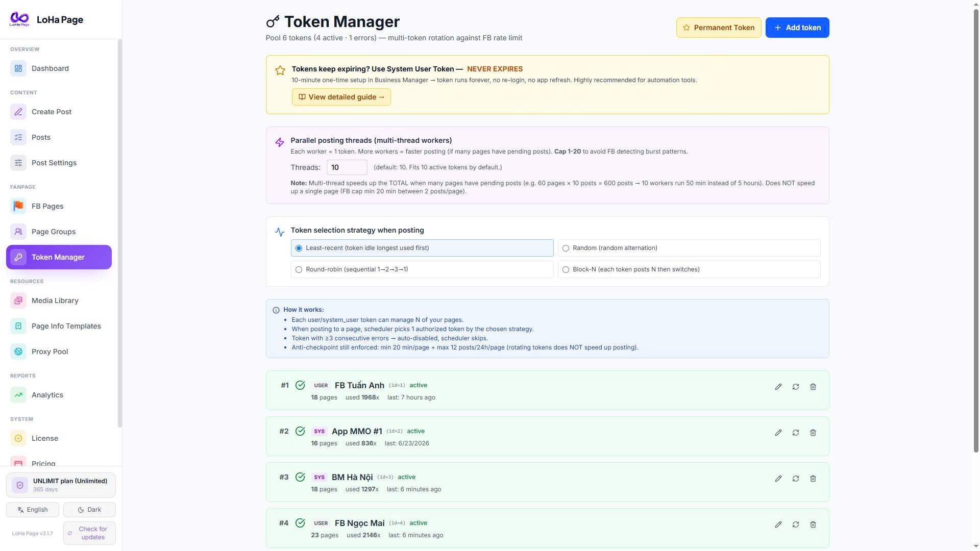Click the Proxy Pool icon
Viewport: 980px width, 551px height.
(x=18, y=352)
